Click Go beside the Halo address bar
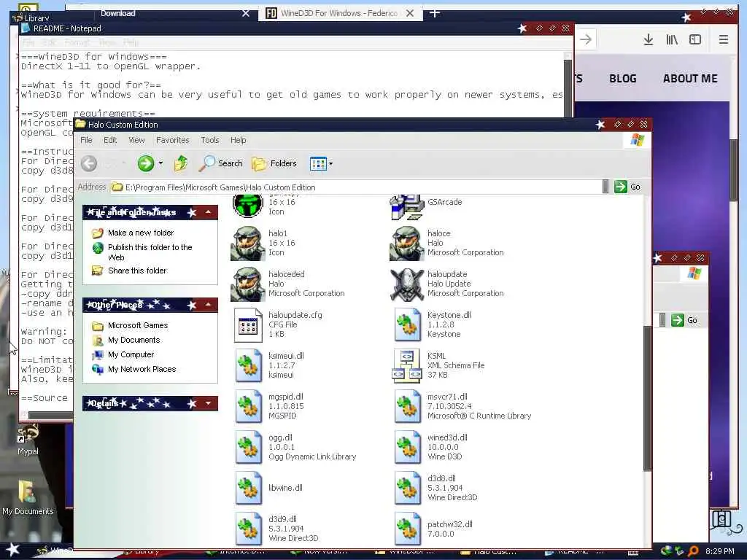Screen dimensions: 747x560 coord(627,187)
